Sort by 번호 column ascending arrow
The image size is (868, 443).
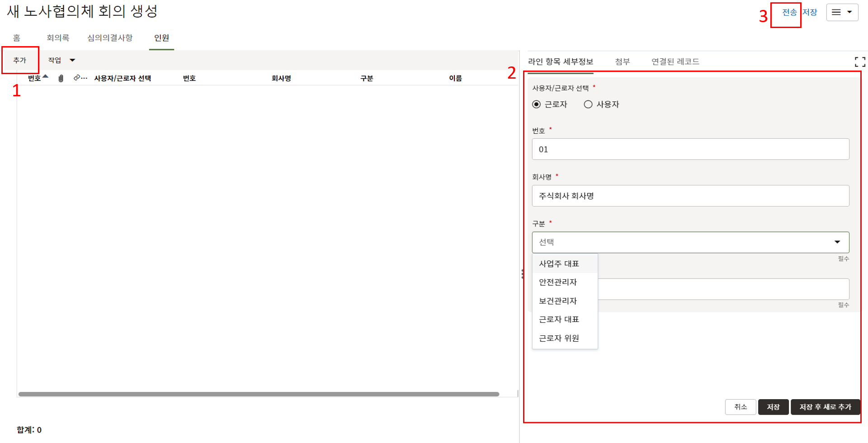(x=45, y=76)
